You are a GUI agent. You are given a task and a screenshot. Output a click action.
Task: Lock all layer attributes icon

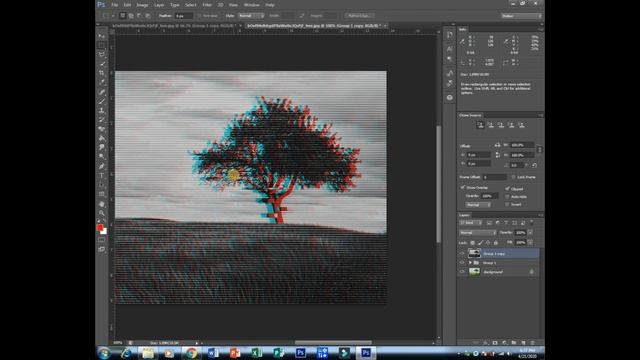[x=496, y=242]
